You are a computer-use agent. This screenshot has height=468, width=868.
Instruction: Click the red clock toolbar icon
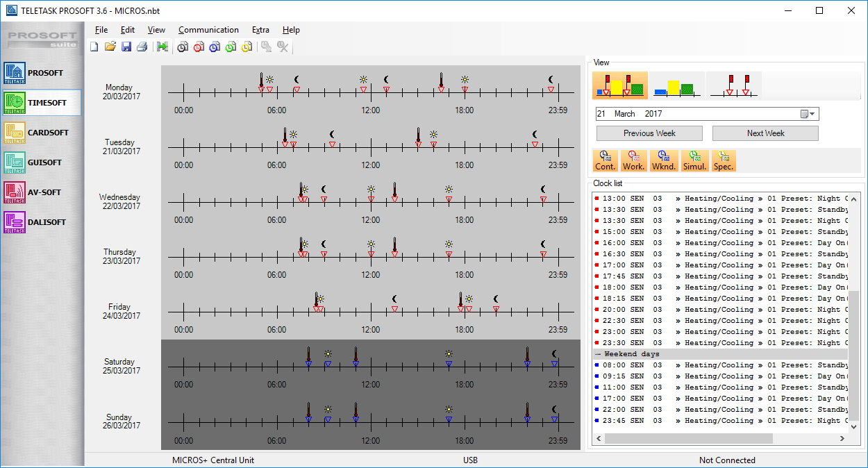click(199, 47)
